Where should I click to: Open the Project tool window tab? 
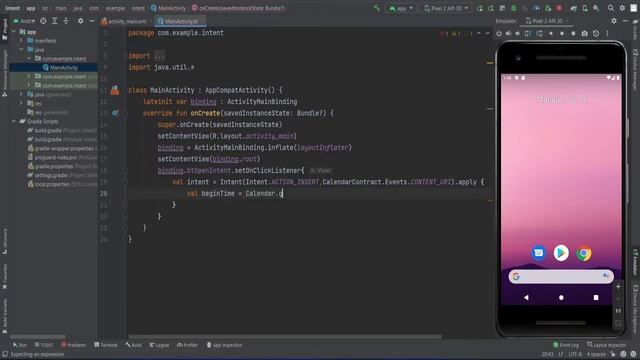coord(4,29)
